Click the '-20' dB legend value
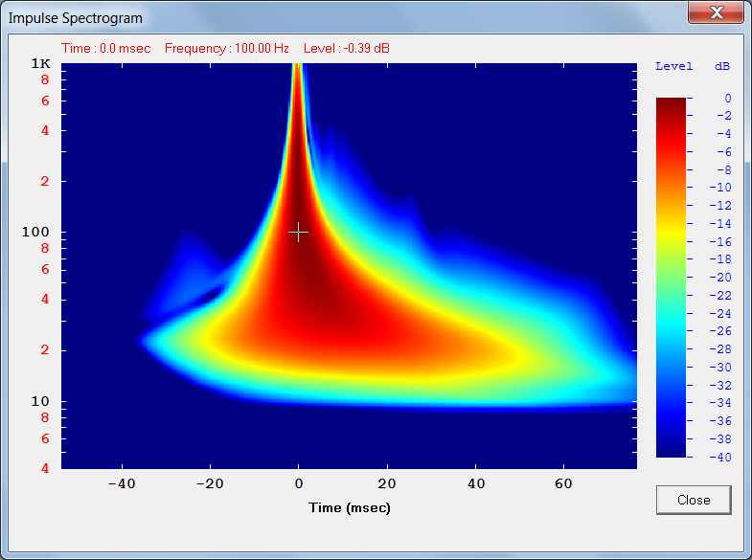The height and width of the screenshot is (560, 752). click(x=720, y=278)
